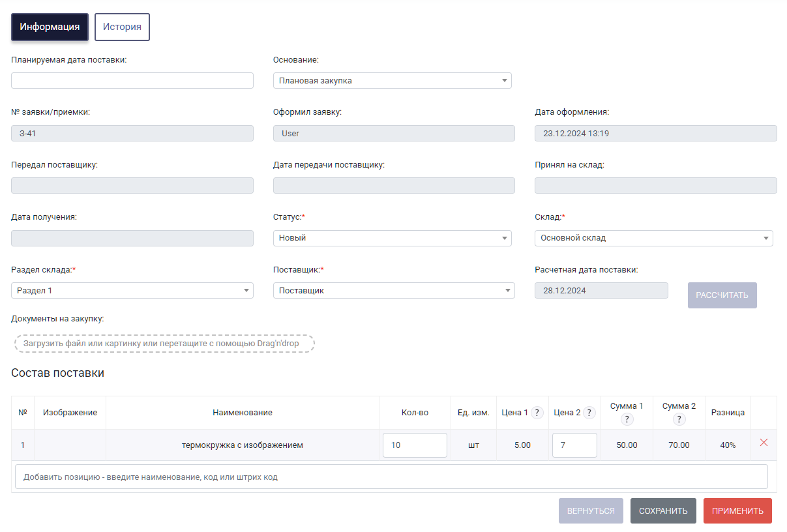Click the СОХРАНИТЬ button
The width and height of the screenshot is (787, 532).
[663, 511]
